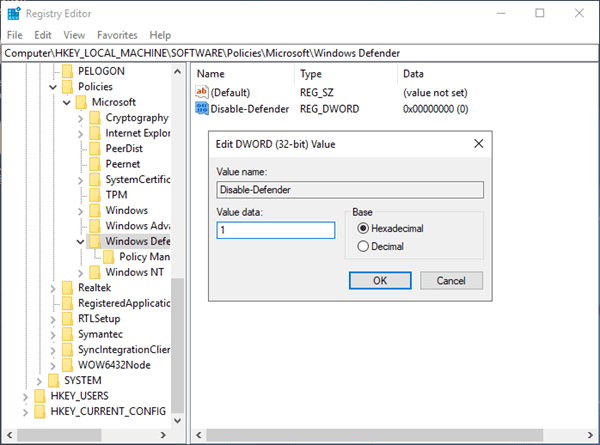Click the tree pane scroll down arrow
The height and width of the screenshot is (445, 600).
pyautogui.click(x=177, y=421)
